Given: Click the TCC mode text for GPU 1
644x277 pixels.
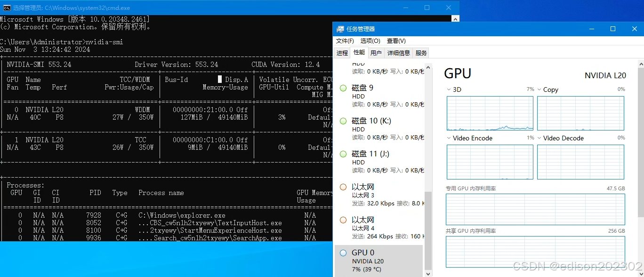Looking at the screenshot, I should coord(141,140).
